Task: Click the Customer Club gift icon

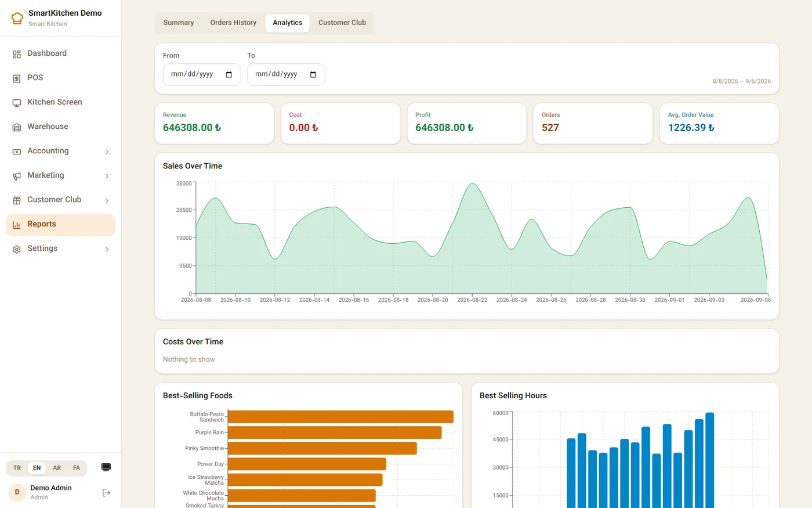Action: 17,200
